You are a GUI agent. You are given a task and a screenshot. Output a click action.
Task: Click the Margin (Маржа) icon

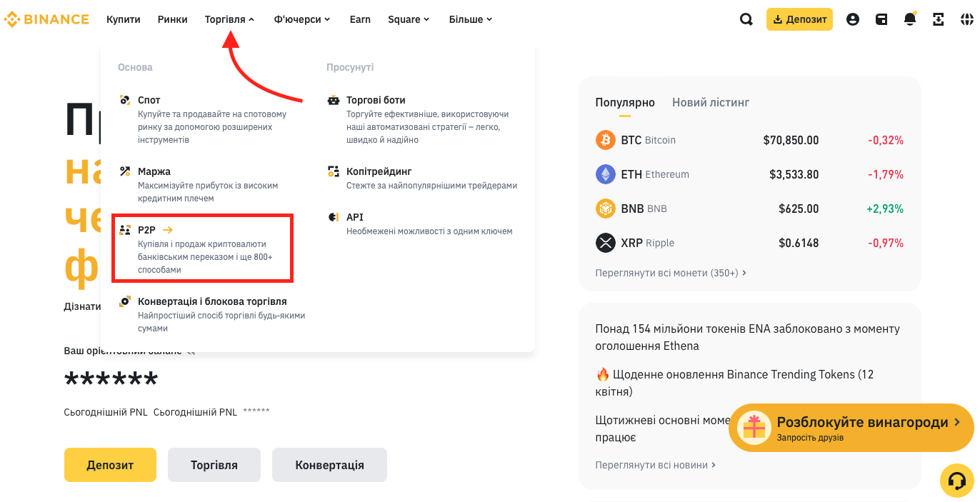tap(125, 171)
